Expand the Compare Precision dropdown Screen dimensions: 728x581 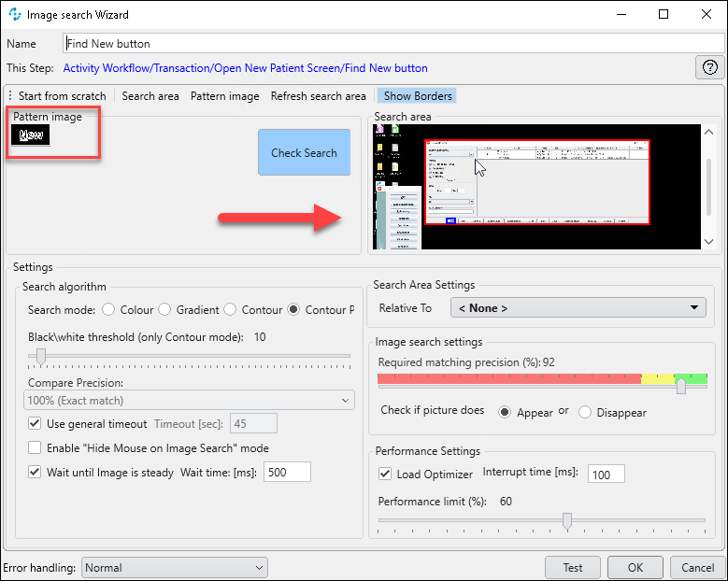(189, 401)
